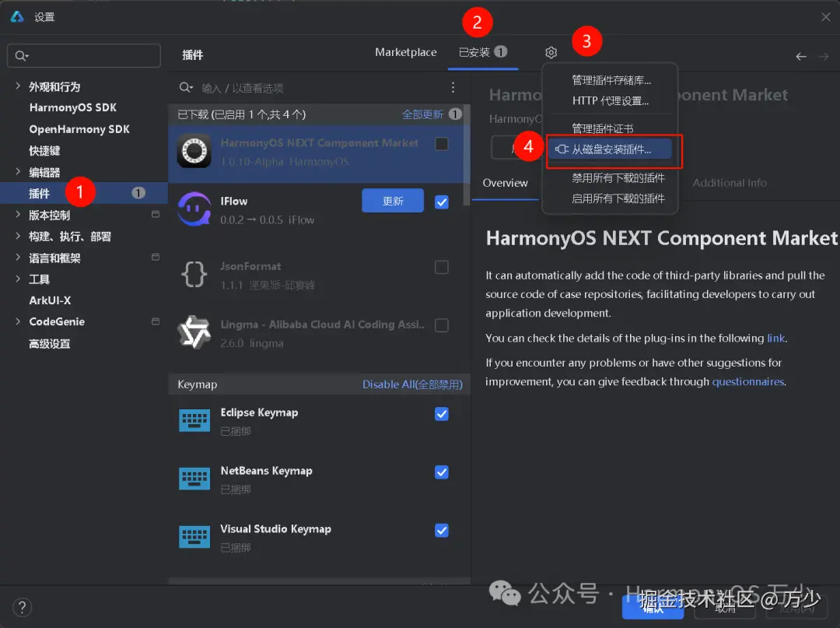Click the Visual Studio Keymap keyboard icon
This screenshot has width=840, height=628.
click(194, 538)
